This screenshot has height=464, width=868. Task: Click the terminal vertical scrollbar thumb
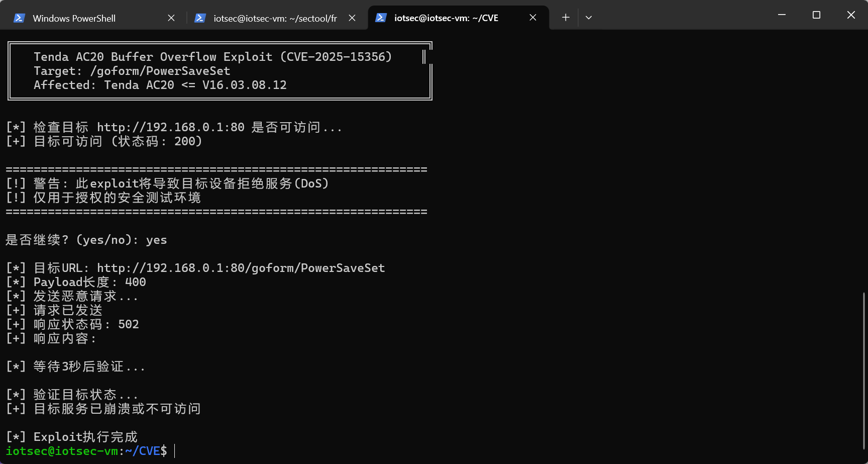coord(864,370)
